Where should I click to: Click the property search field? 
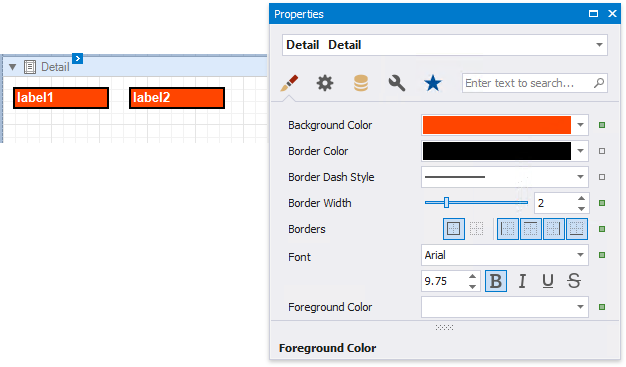click(535, 83)
